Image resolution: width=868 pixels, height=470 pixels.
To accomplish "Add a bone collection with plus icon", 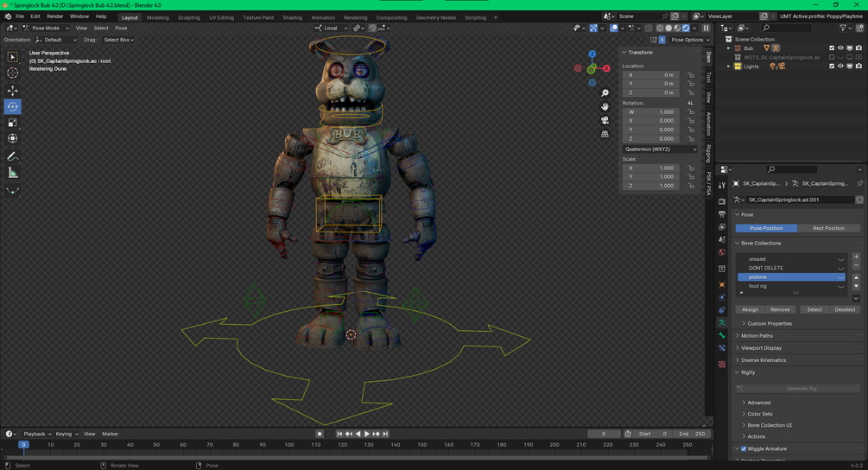I will coord(857,257).
